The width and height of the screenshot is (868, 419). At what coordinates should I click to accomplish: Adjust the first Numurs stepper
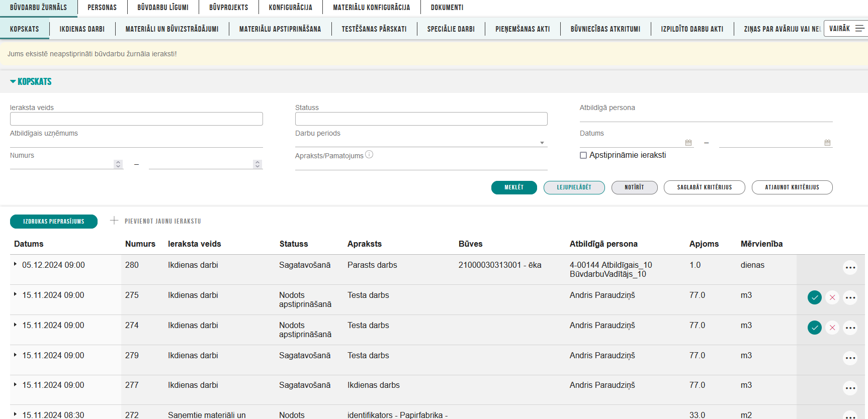(118, 164)
